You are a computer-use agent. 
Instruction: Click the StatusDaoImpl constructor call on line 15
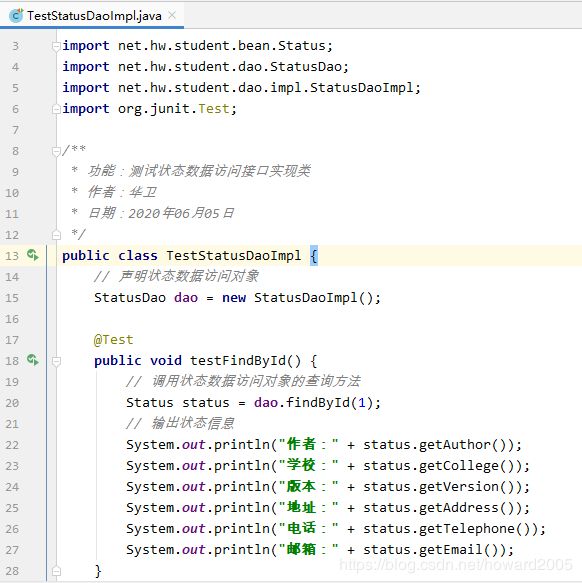(x=317, y=298)
